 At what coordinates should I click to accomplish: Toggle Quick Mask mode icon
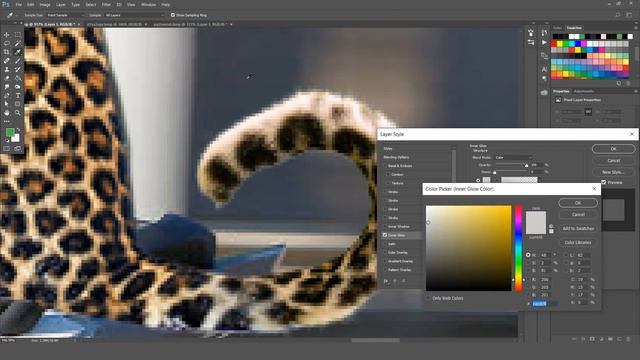click(x=7, y=149)
